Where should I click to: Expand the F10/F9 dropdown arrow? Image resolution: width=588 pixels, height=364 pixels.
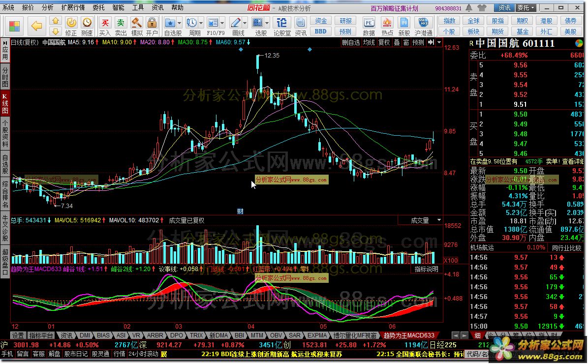[222, 23]
